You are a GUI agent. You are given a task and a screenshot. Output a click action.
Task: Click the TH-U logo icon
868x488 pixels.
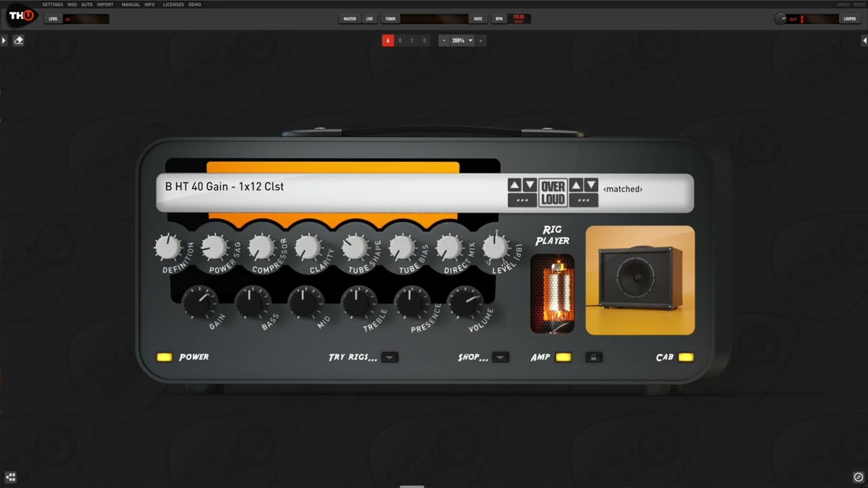click(22, 15)
